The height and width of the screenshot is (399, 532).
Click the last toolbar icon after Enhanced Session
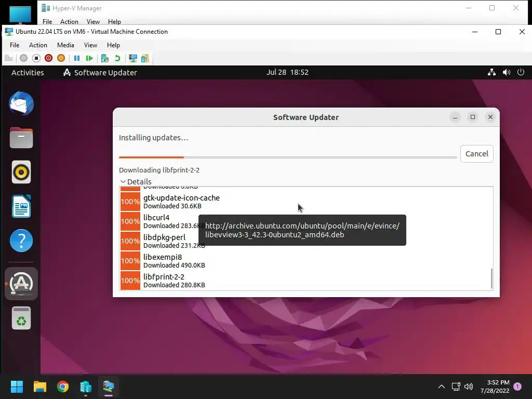[x=145, y=58]
